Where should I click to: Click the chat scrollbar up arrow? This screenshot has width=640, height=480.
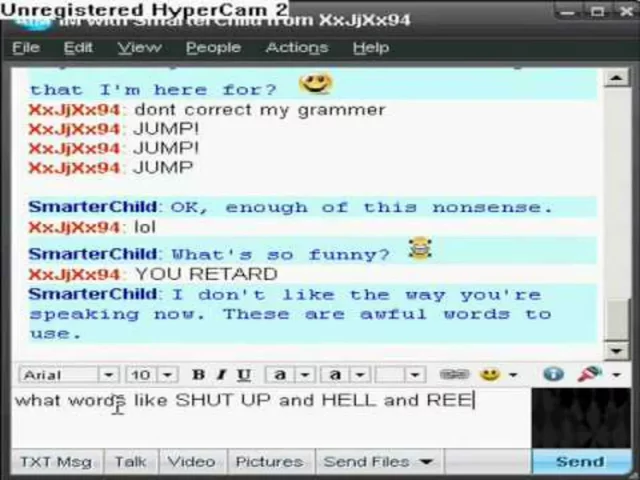click(x=616, y=78)
